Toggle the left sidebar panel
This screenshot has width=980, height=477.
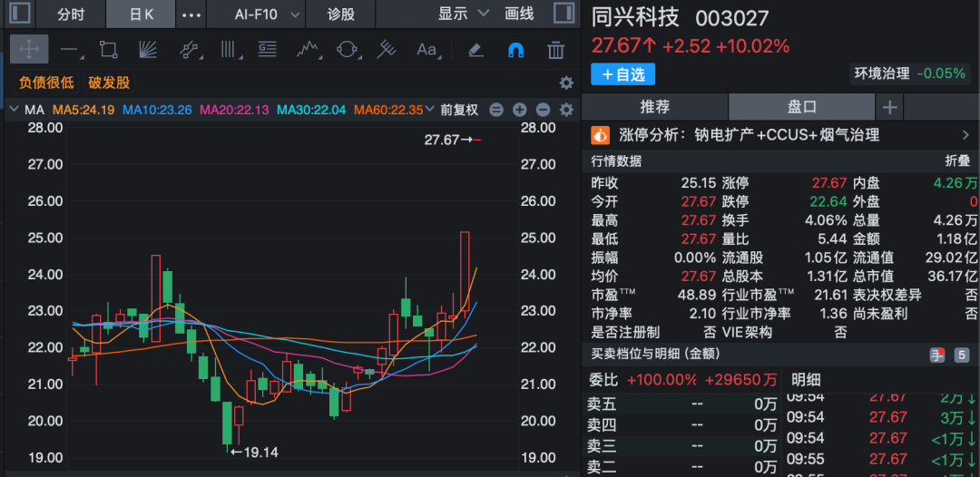[21, 14]
